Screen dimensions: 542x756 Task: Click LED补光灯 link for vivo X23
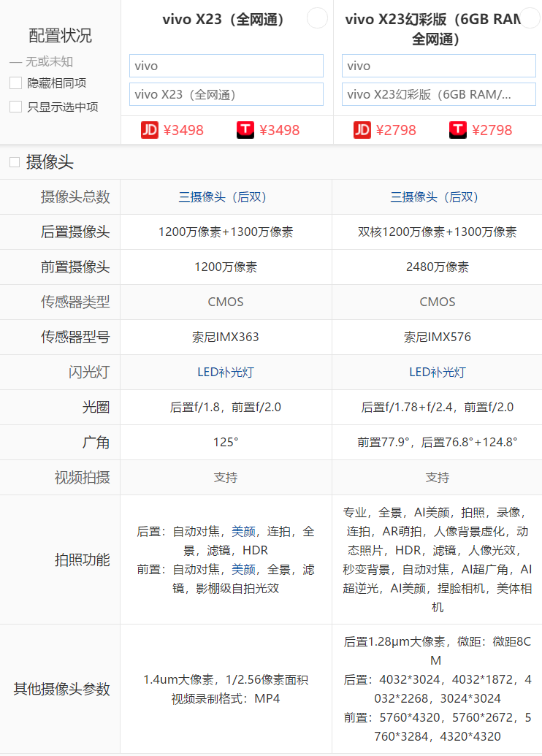pos(226,373)
